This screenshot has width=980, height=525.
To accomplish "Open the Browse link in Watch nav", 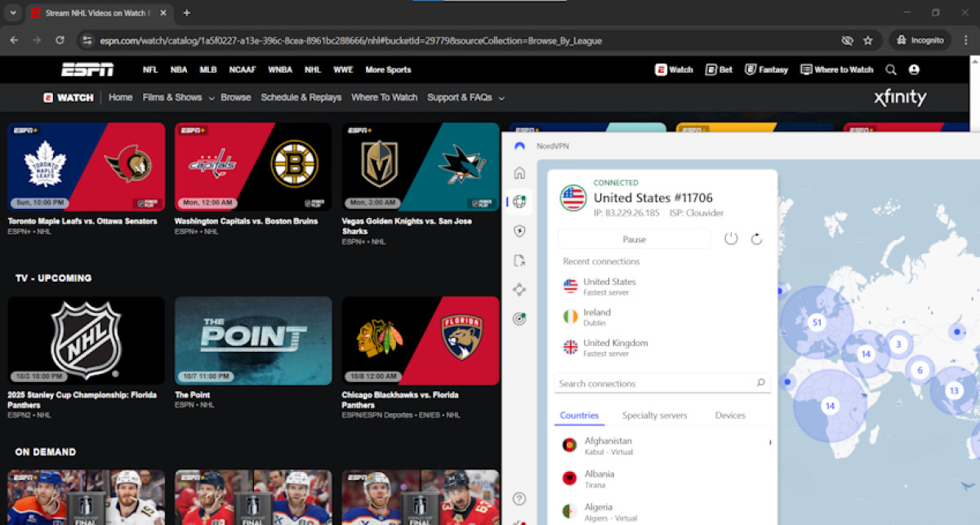I will 236,97.
